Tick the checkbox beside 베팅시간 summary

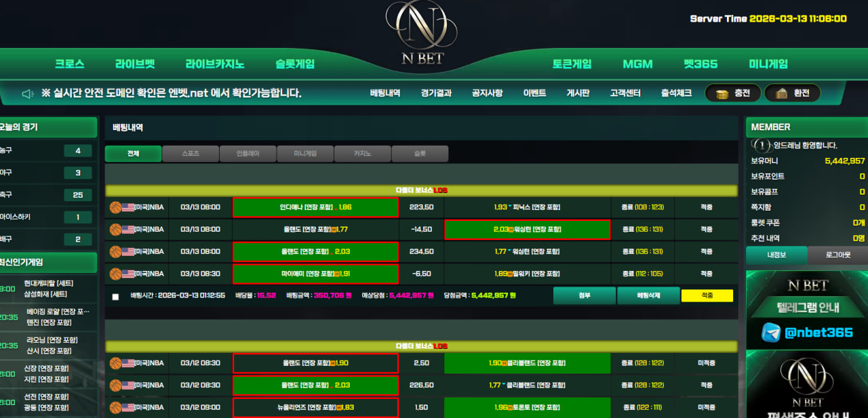pos(115,297)
